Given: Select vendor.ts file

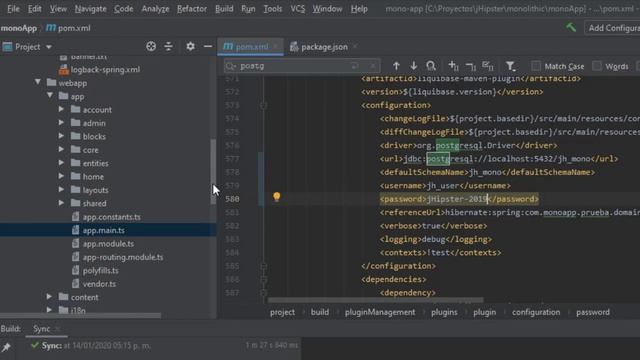Looking at the screenshot, I should coord(99,284).
